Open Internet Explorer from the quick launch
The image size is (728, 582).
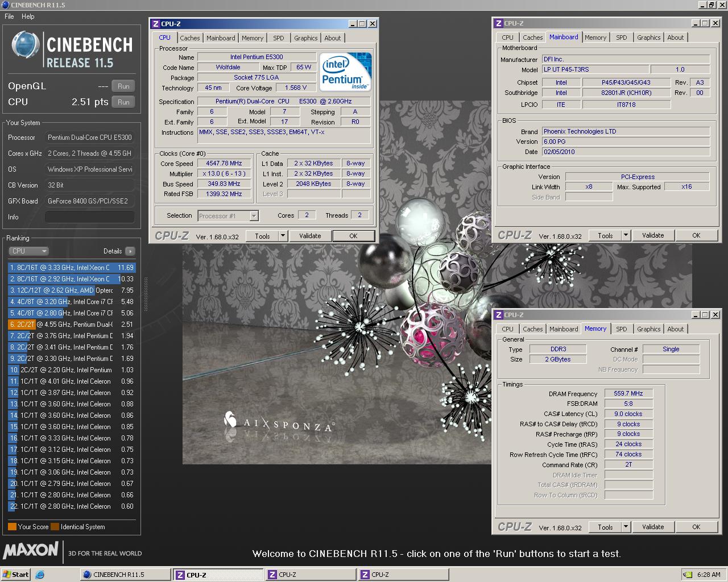tap(40, 575)
